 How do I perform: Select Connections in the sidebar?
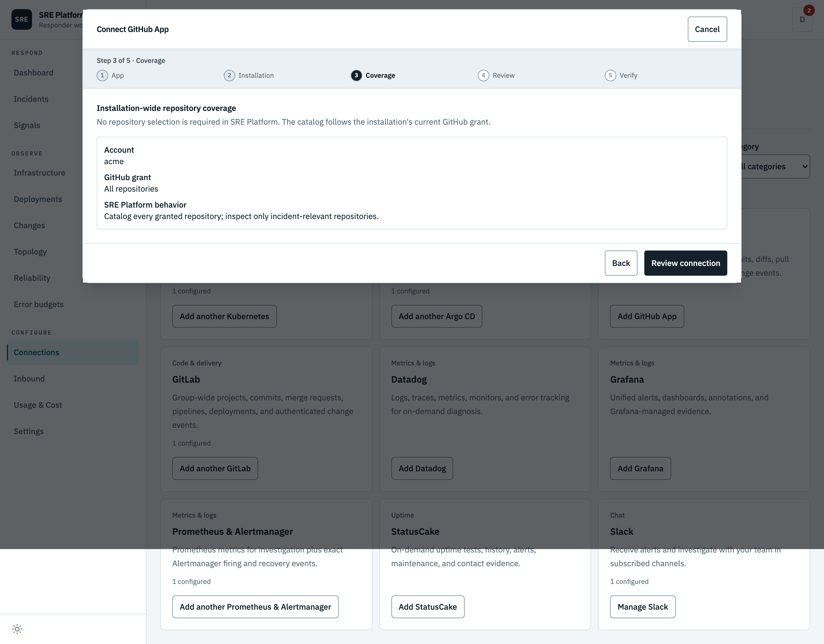coord(73,353)
